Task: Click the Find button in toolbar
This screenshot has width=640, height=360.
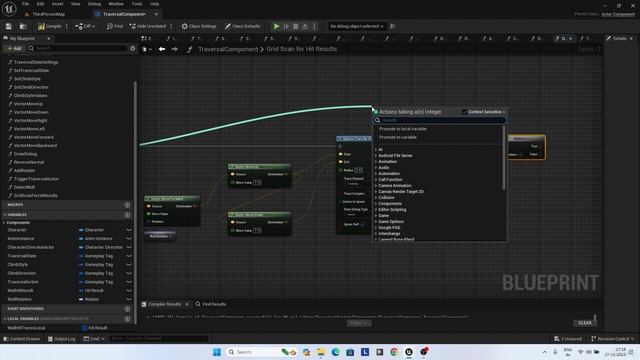Action: click(115, 26)
